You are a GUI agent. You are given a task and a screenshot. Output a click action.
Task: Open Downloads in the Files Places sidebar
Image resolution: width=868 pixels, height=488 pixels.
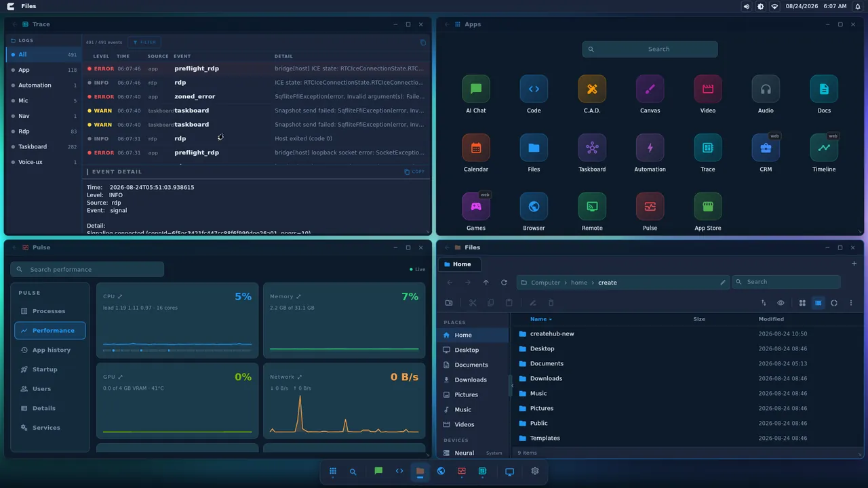473,380
